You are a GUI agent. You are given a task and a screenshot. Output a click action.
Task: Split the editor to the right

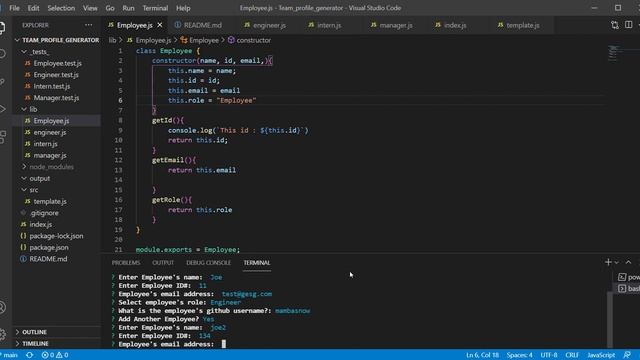point(629,25)
